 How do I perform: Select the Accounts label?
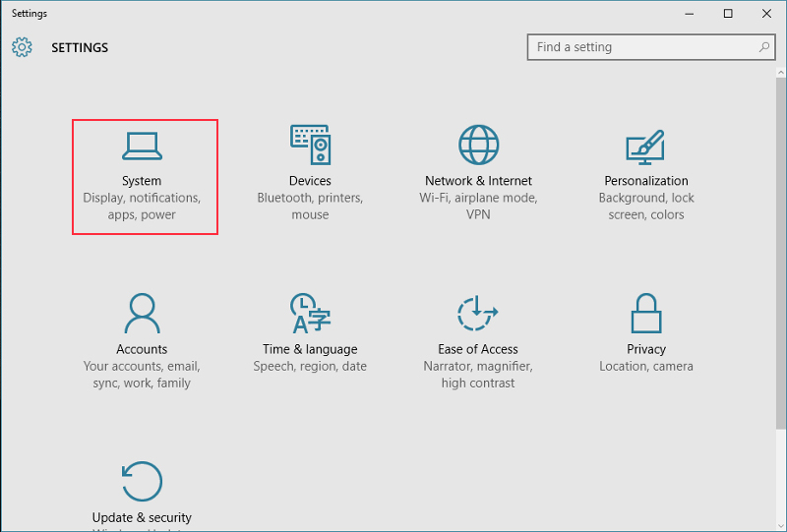[142, 349]
